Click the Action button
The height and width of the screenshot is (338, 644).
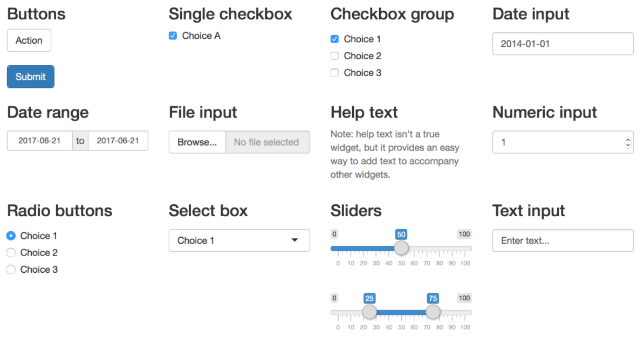(29, 40)
